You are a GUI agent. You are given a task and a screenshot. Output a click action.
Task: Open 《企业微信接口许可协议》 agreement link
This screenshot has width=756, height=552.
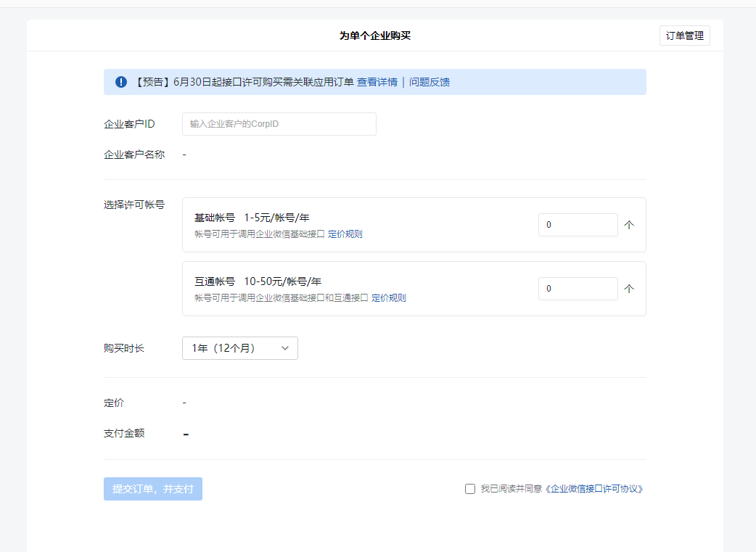click(594, 489)
